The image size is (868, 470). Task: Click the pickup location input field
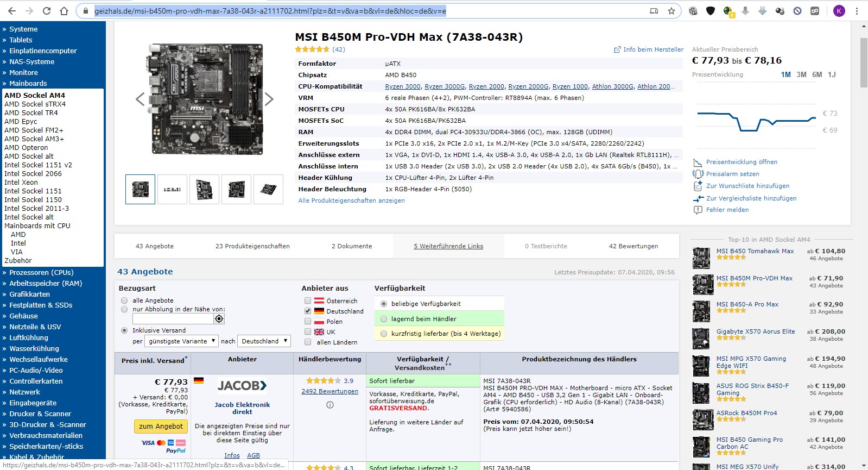click(173, 319)
